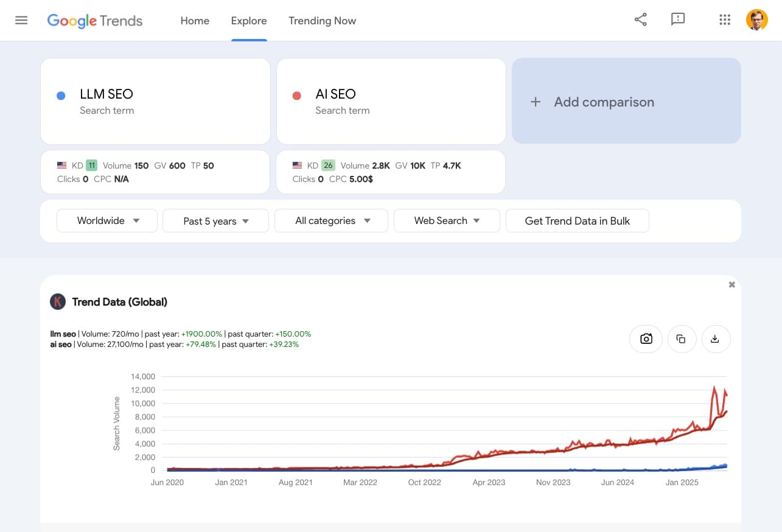This screenshot has width=782, height=532.
Task: Click the blue dot beside LLM SEO
Action: click(x=61, y=96)
